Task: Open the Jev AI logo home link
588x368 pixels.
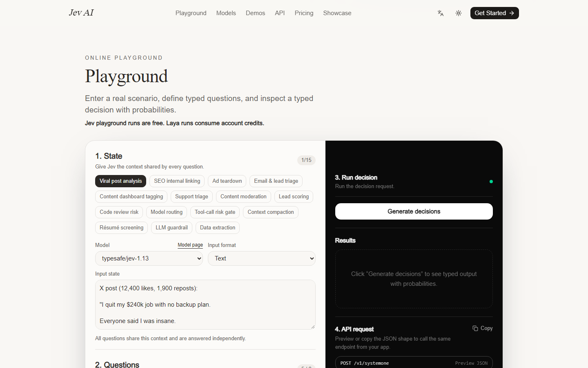Action: (81, 13)
